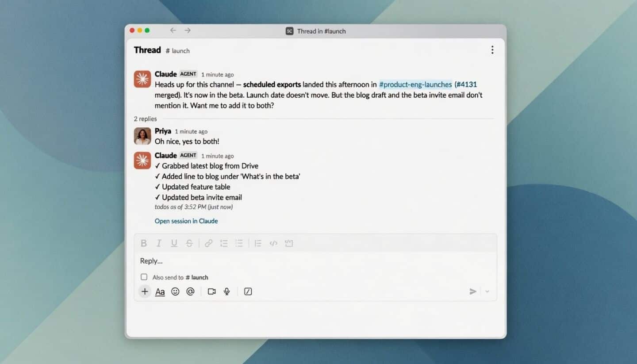This screenshot has height=364, width=637.
Task: Open session in Claude link
Action: pos(186,221)
